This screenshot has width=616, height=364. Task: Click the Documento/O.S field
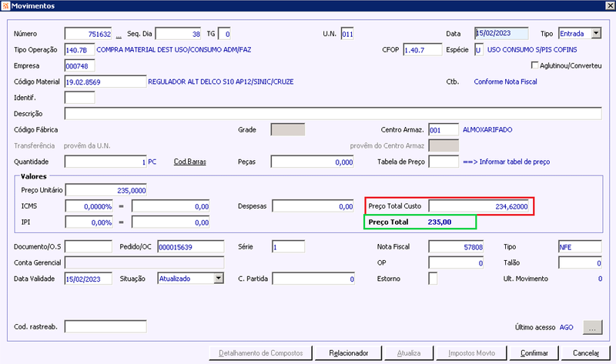coord(89,246)
